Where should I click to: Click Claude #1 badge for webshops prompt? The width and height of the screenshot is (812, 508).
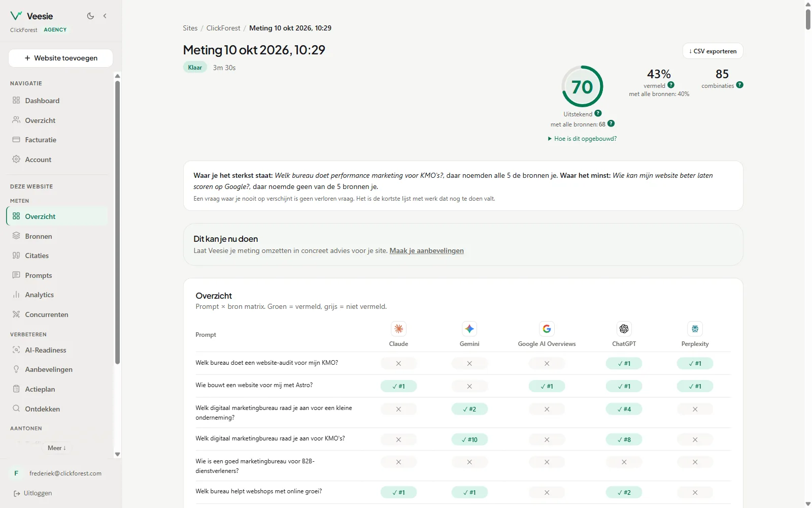[399, 492]
